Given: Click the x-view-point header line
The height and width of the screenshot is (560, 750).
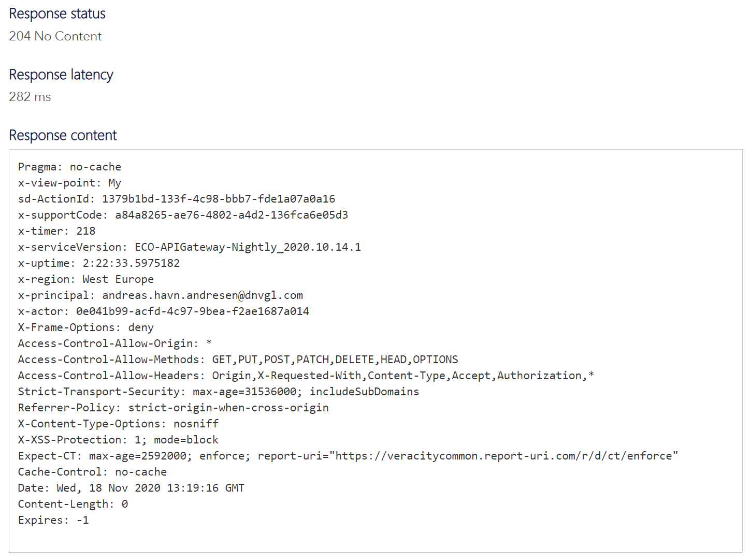Looking at the screenshot, I should click(69, 183).
